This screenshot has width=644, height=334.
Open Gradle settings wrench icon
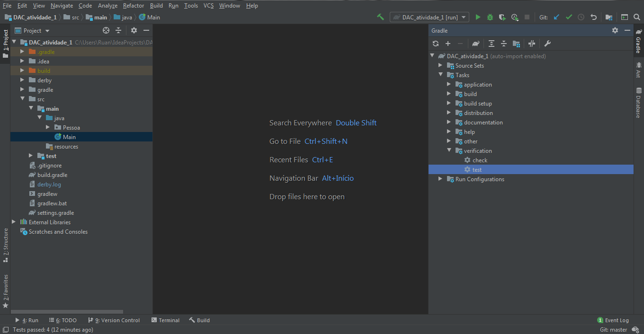pyautogui.click(x=547, y=44)
